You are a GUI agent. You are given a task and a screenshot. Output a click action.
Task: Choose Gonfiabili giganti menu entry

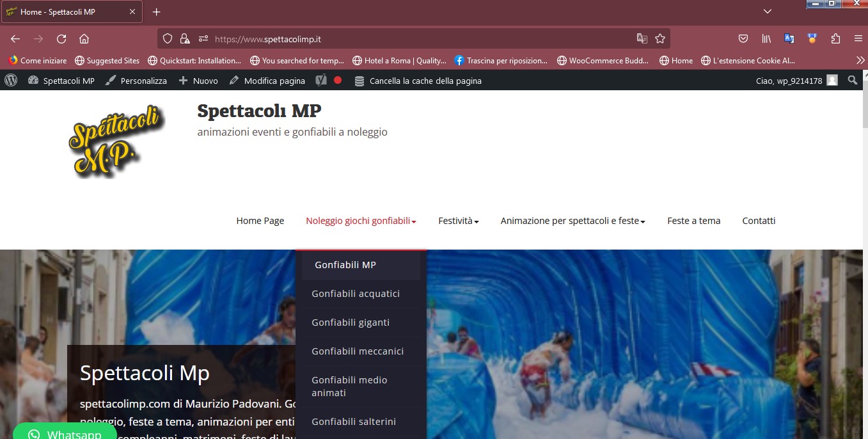351,323
